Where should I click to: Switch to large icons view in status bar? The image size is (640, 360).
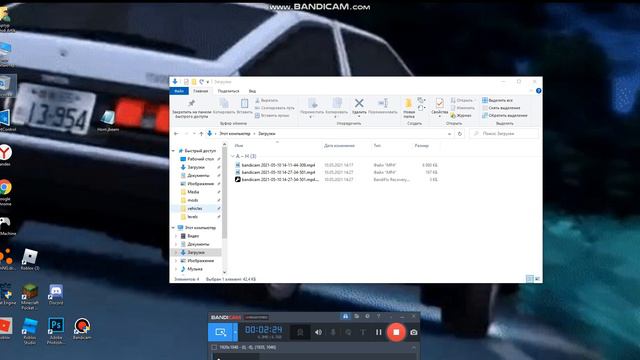538,279
